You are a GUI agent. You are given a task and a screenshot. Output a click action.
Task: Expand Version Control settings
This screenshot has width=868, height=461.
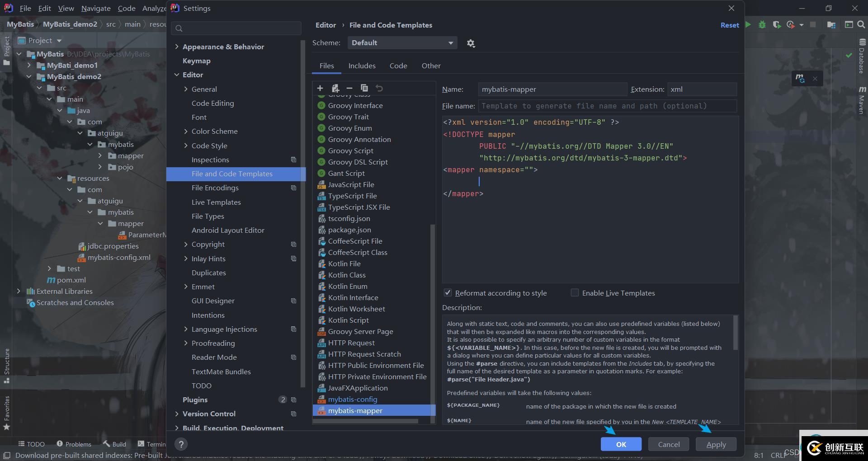click(x=177, y=414)
